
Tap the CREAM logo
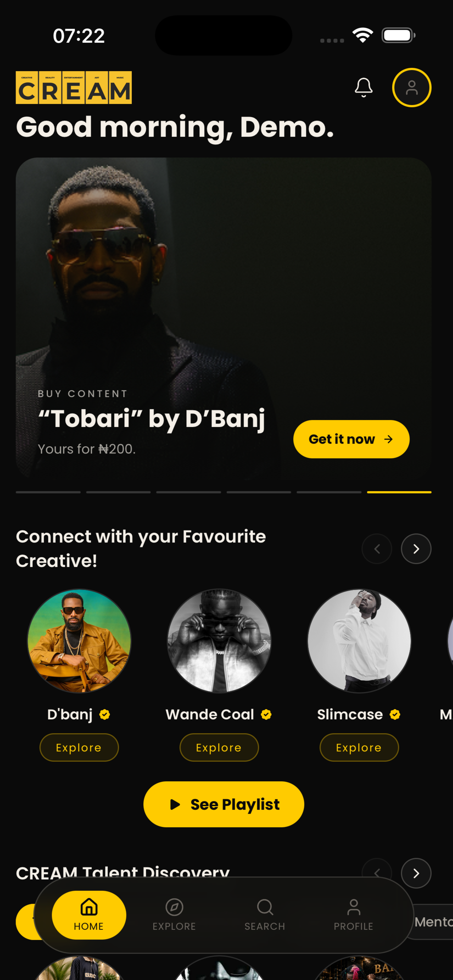(x=74, y=87)
